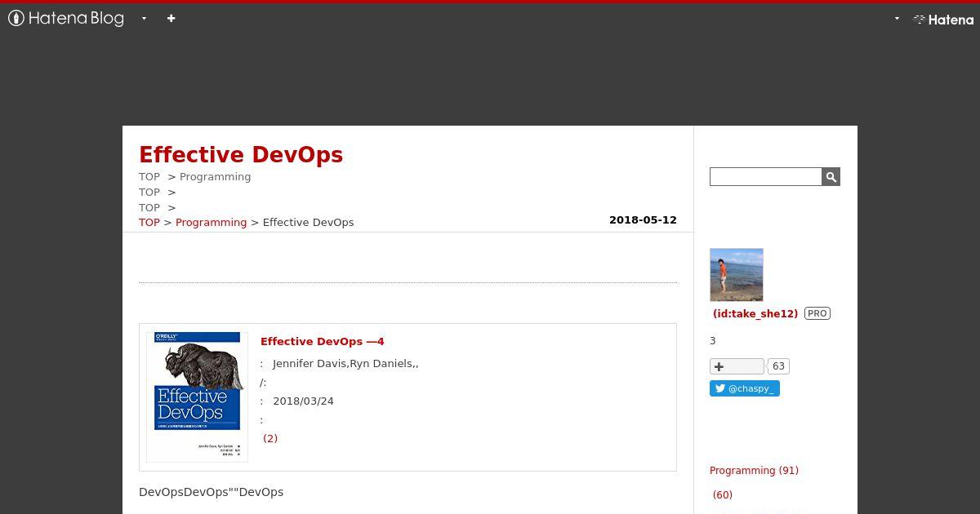
Task: Open the Effective DevOps blog title
Action: [241, 155]
